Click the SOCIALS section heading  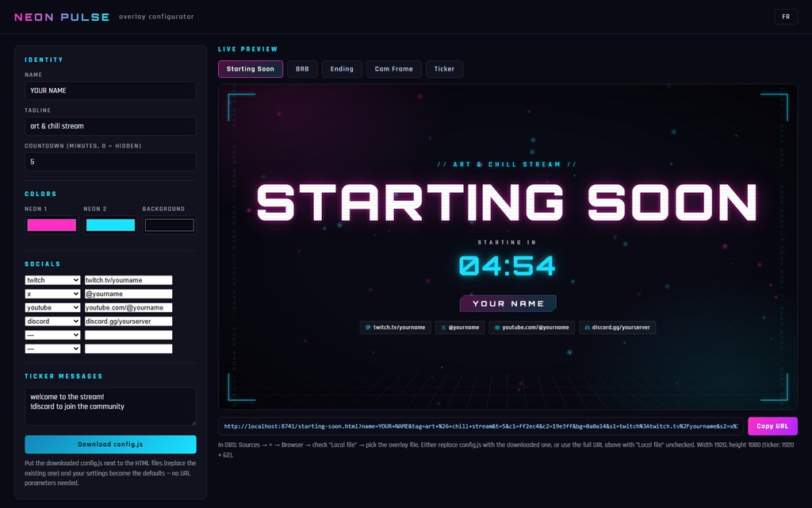tap(43, 264)
